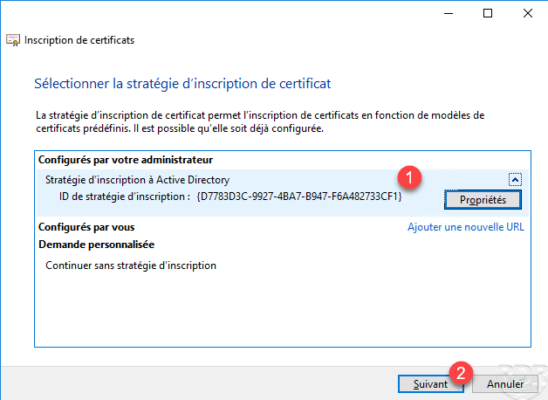Click the Sélectionner la stratégie d'inscription heading

click(182, 84)
